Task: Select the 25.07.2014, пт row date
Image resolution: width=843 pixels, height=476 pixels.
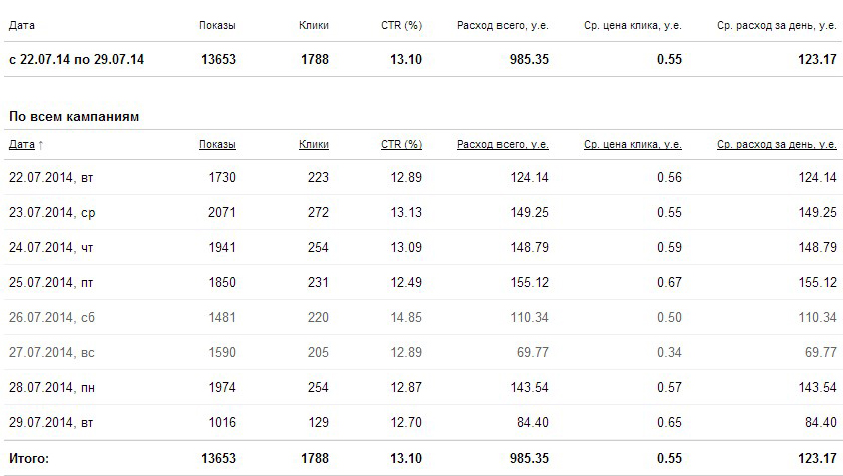Action: (51, 282)
